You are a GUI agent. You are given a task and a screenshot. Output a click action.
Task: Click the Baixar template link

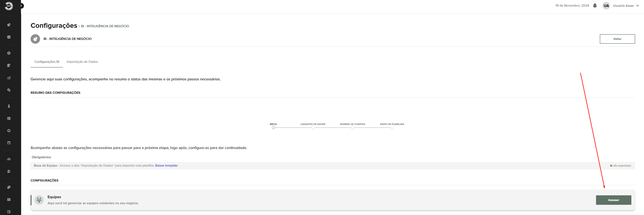166,165
